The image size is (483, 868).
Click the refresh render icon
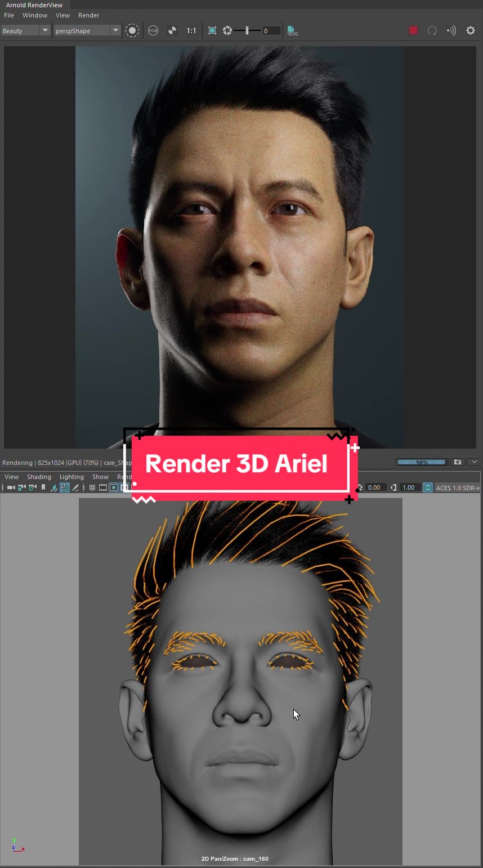(432, 30)
